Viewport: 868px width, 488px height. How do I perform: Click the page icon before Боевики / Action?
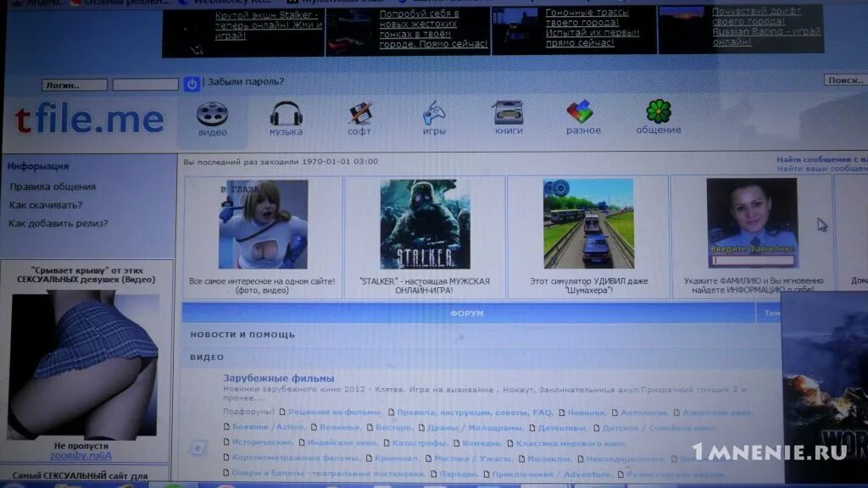226,427
